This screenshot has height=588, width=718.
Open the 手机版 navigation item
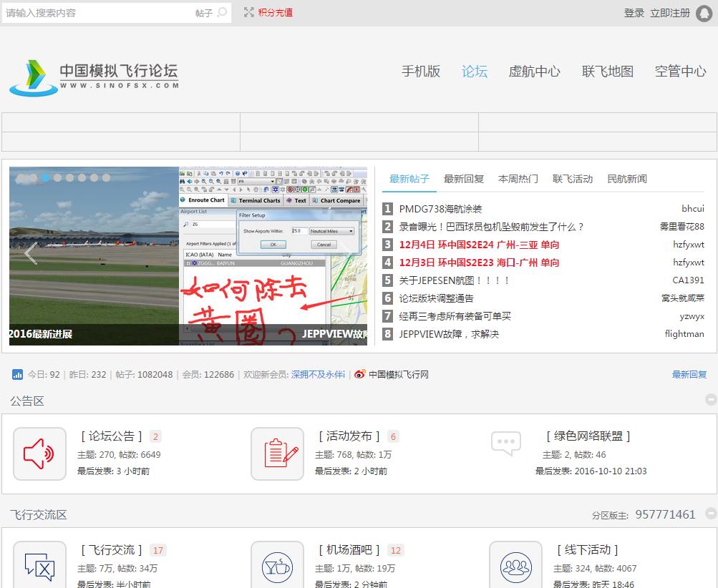pos(421,72)
